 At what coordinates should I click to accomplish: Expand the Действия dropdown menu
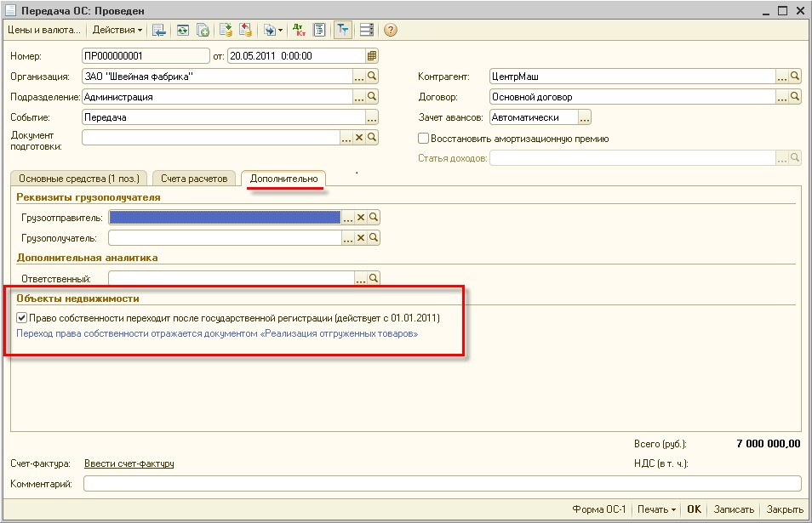pos(117,30)
